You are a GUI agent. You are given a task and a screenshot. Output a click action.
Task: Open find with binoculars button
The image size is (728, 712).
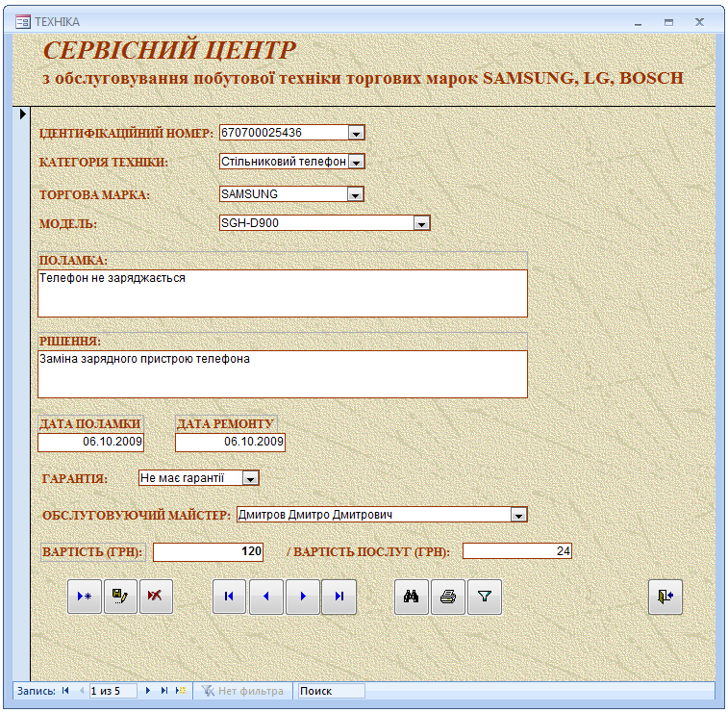coord(412,597)
